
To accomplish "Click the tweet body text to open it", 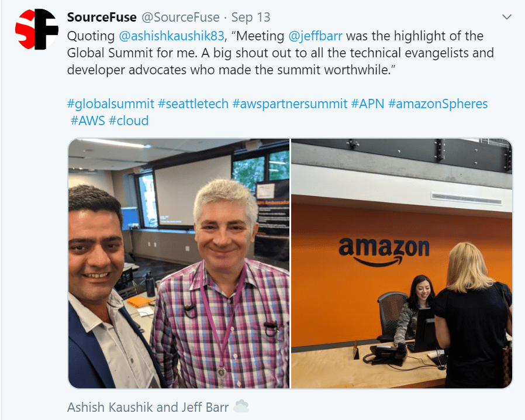I will (280, 53).
